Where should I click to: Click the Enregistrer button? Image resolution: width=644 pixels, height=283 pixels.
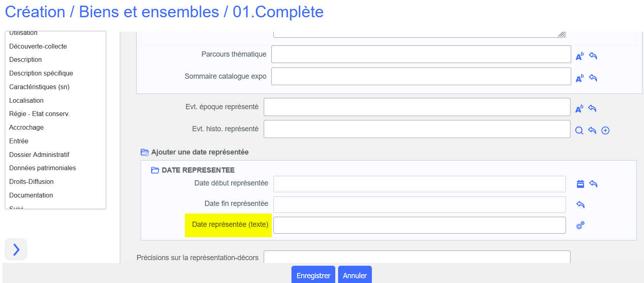coord(313,275)
